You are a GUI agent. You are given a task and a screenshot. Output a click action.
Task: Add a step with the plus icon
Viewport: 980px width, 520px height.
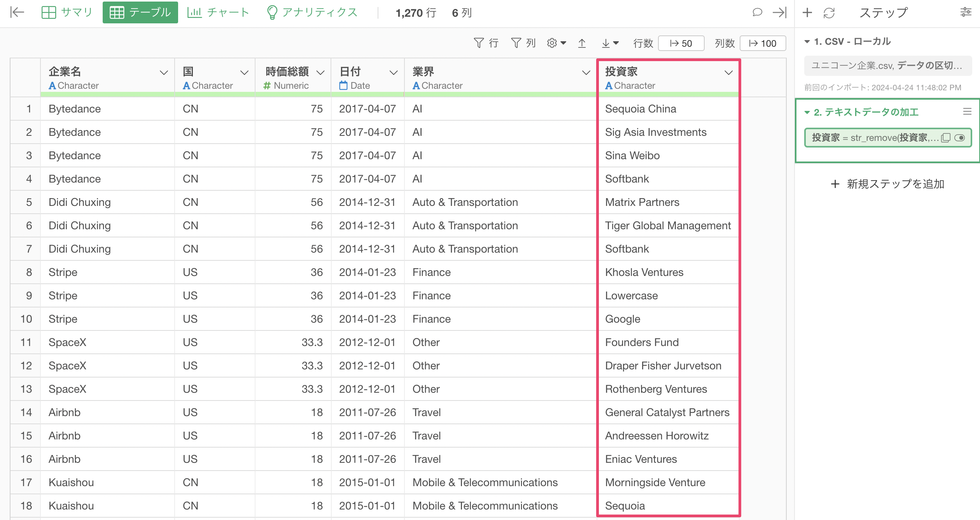click(x=807, y=12)
